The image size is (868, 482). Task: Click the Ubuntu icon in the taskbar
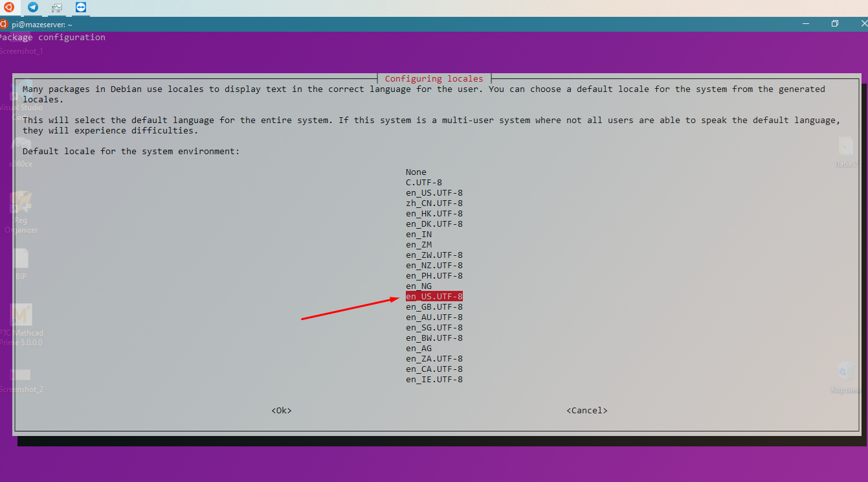(x=8, y=8)
